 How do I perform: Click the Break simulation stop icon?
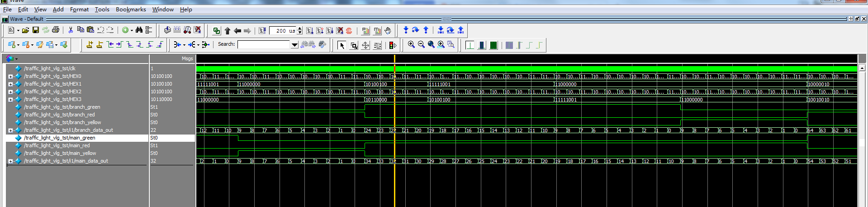pyautogui.click(x=340, y=31)
